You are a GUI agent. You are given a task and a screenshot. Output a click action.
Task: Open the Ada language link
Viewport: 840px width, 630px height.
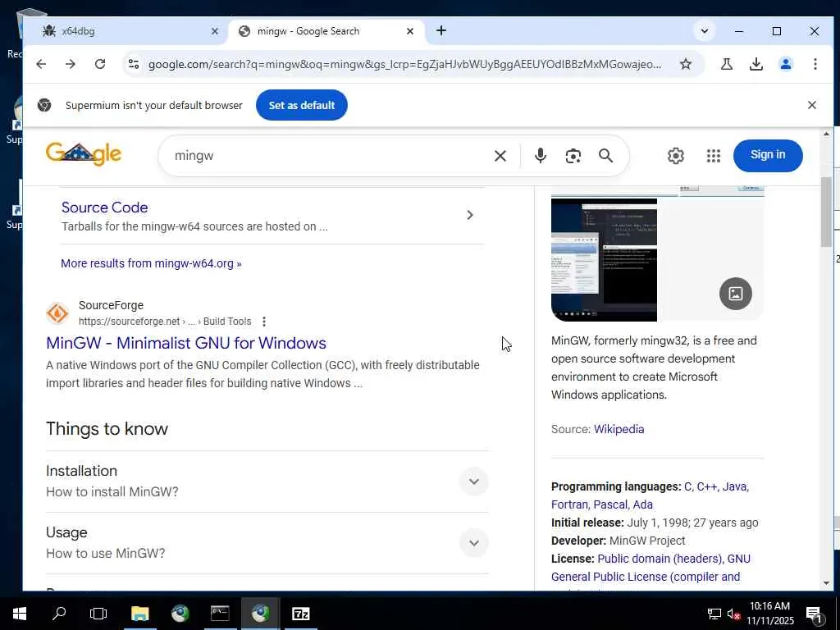point(642,504)
